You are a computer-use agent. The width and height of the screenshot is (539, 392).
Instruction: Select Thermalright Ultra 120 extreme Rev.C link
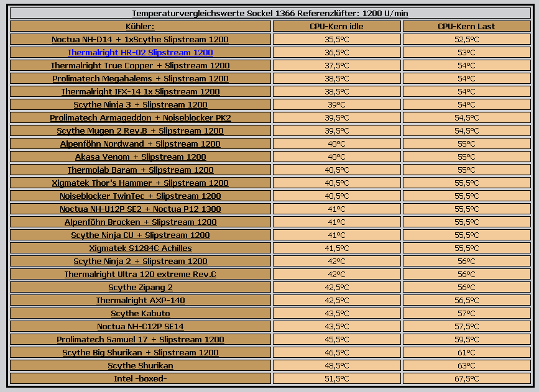pyautogui.click(x=140, y=274)
